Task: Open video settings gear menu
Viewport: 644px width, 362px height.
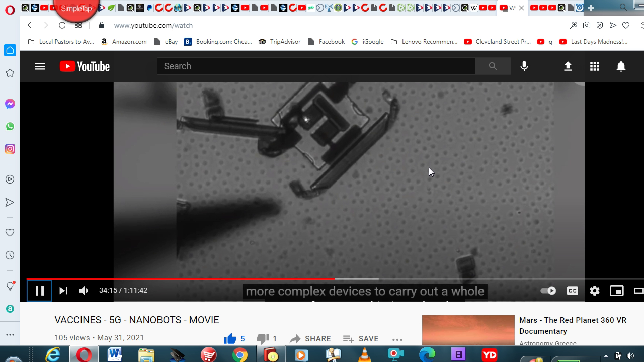Action: 595,291
